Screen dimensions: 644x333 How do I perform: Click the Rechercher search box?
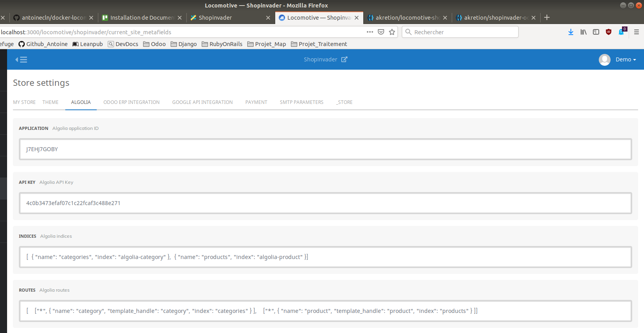(460, 32)
